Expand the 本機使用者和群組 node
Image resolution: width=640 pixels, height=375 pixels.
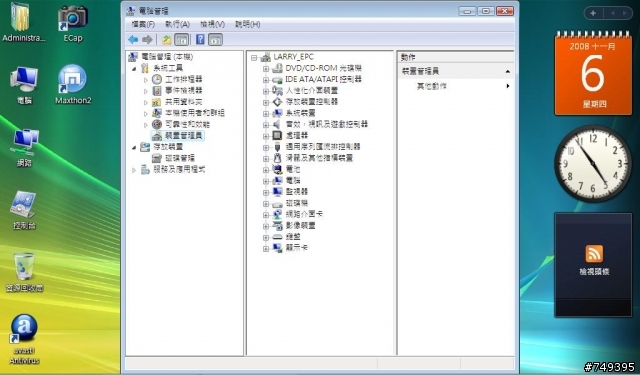click(x=145, y=113)
